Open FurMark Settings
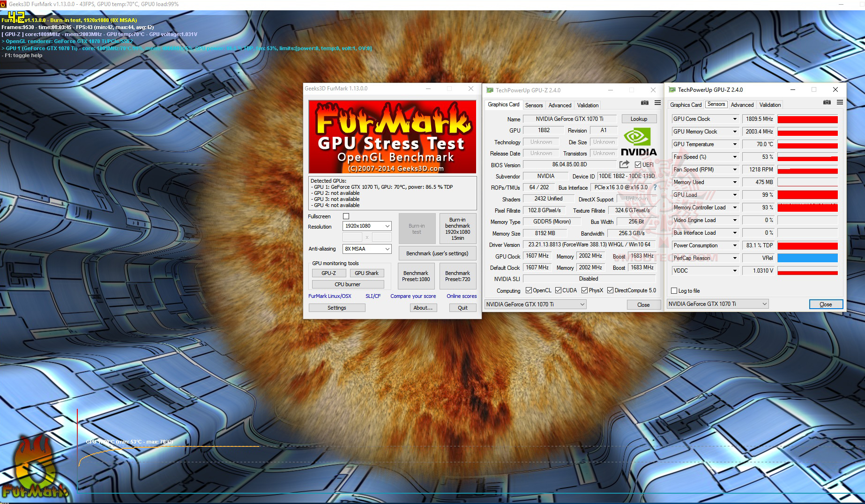 tap(337, 308)
